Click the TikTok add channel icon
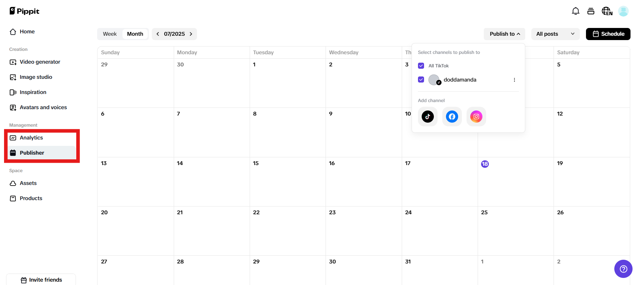Viewport: 644px width, 285px height. [428, 117]
